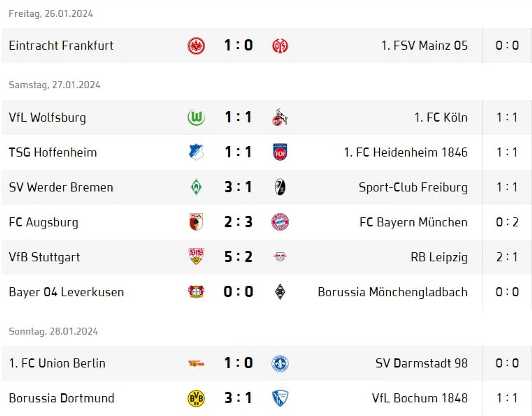This screenshot has width=532, height=416.
Task: Click the 1. FC Union Berlin name
Action: (57, 363)
